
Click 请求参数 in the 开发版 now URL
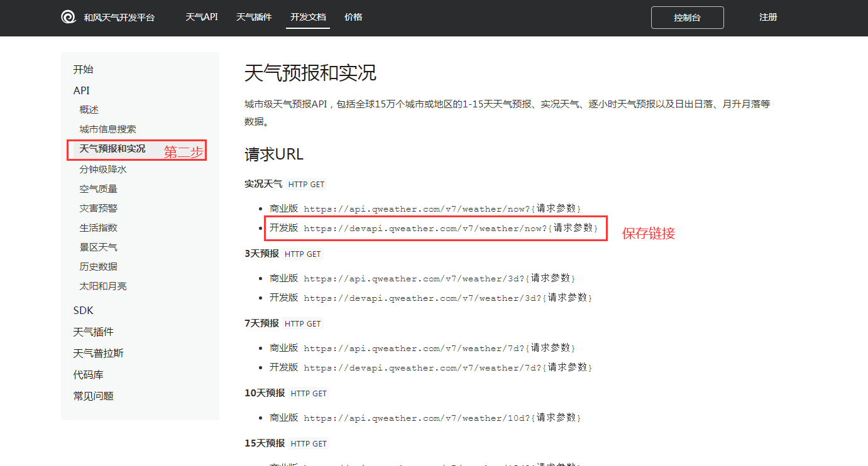pyautogui.click(x=573, y=228)
